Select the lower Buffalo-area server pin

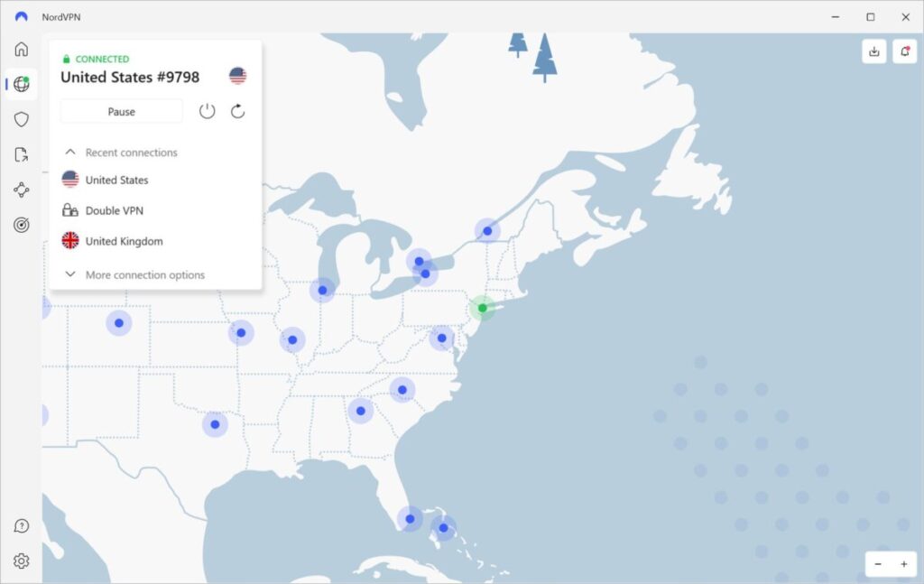(426, 274)
